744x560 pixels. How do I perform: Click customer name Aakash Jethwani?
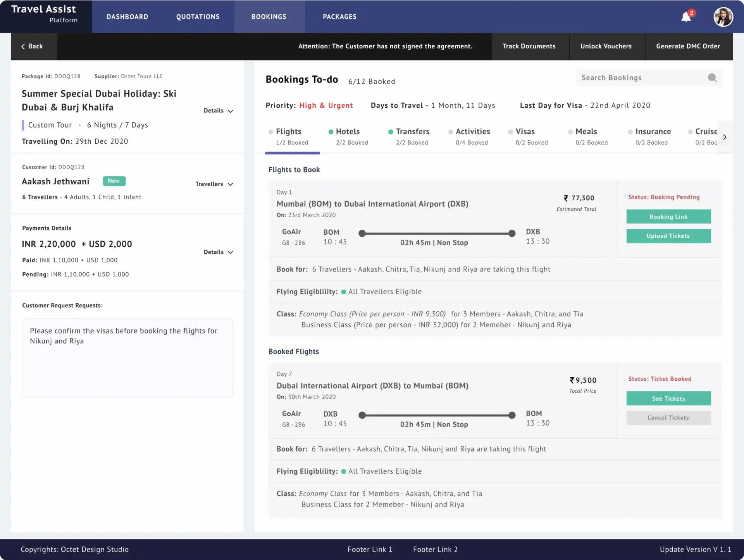[x=56, y=181]
